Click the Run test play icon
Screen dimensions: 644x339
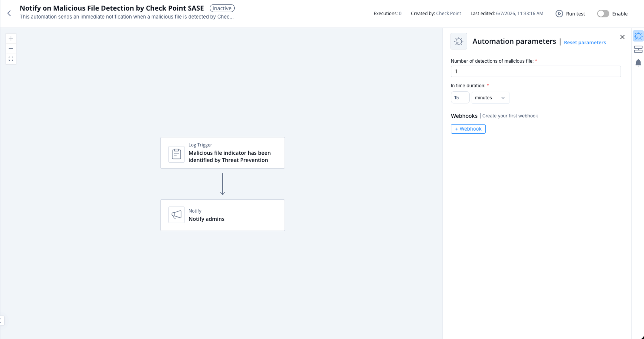559,14
